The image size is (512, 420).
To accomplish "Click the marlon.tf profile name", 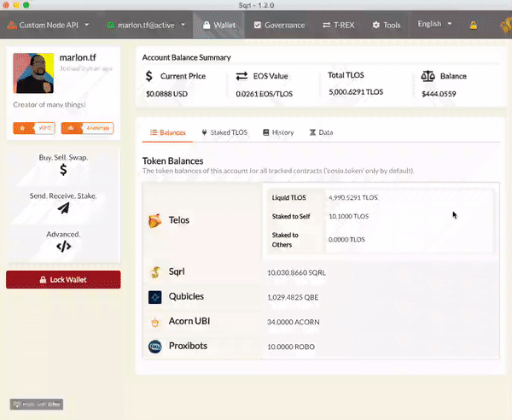I will [x=78, y=57].
